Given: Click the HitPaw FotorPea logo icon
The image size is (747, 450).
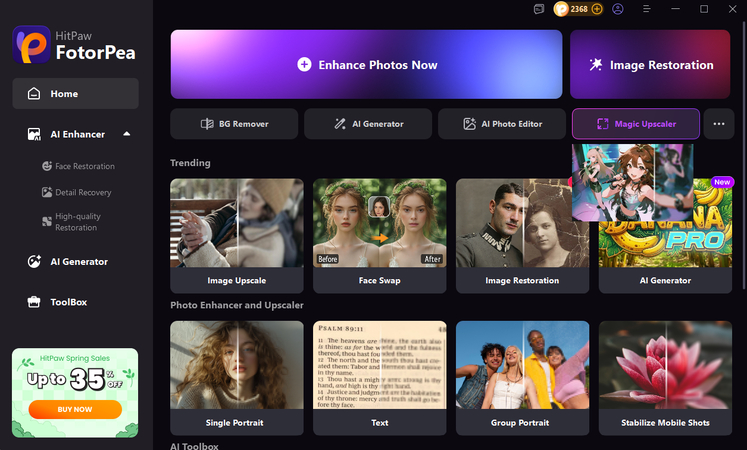Looking at the screenshot, I should click(31, 45).
